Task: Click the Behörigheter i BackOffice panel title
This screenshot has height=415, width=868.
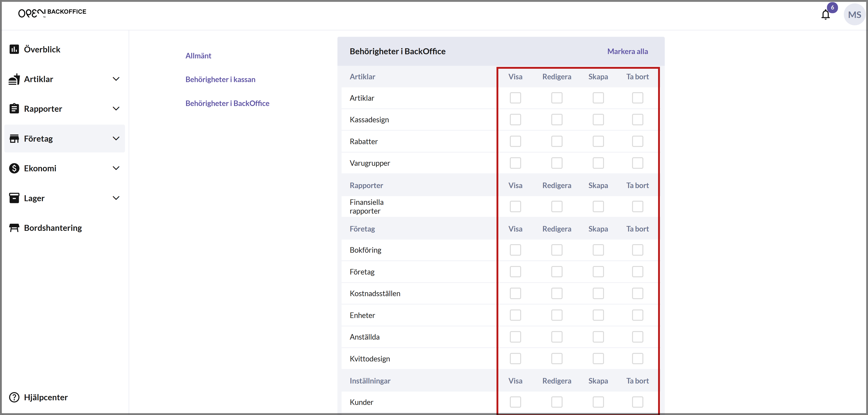Action: 397,52
